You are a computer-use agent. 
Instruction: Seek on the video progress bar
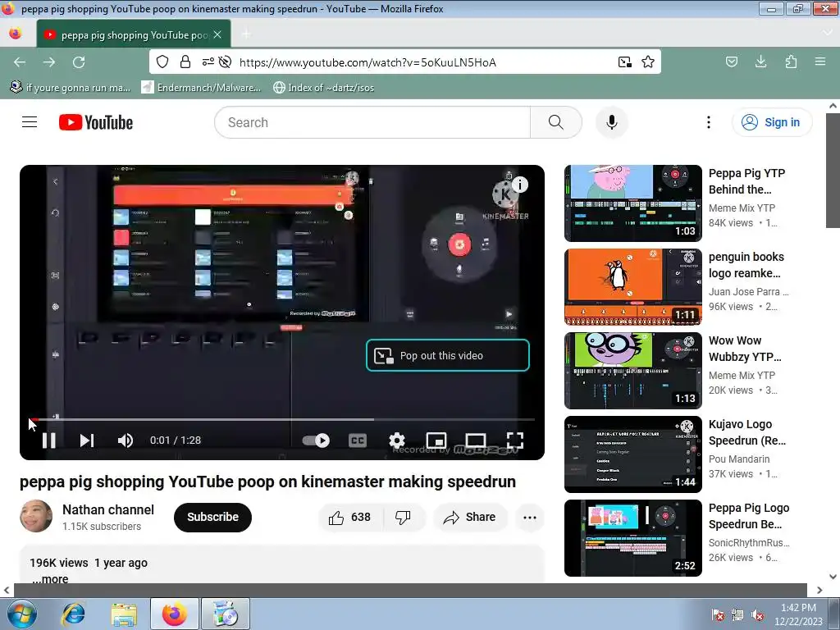282,419
